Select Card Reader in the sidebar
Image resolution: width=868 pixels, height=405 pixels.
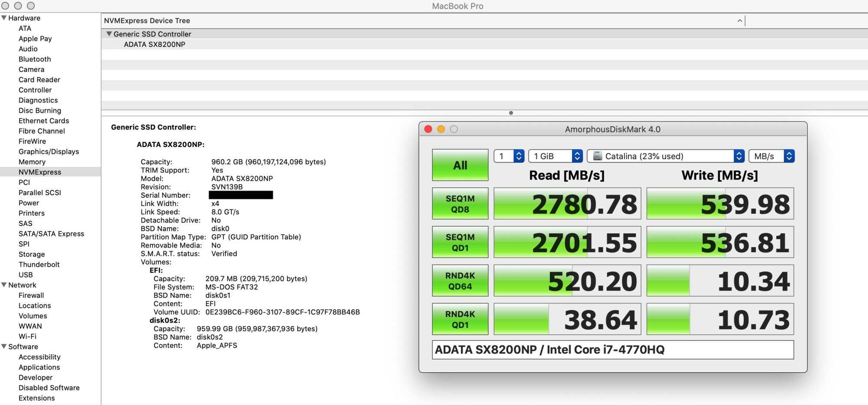[39, 80]
